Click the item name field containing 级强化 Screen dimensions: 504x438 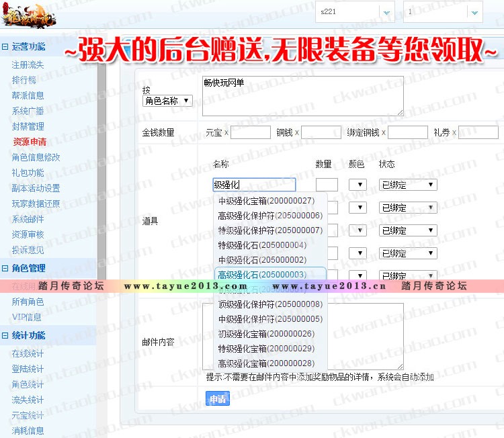click(x=254, y=185)
